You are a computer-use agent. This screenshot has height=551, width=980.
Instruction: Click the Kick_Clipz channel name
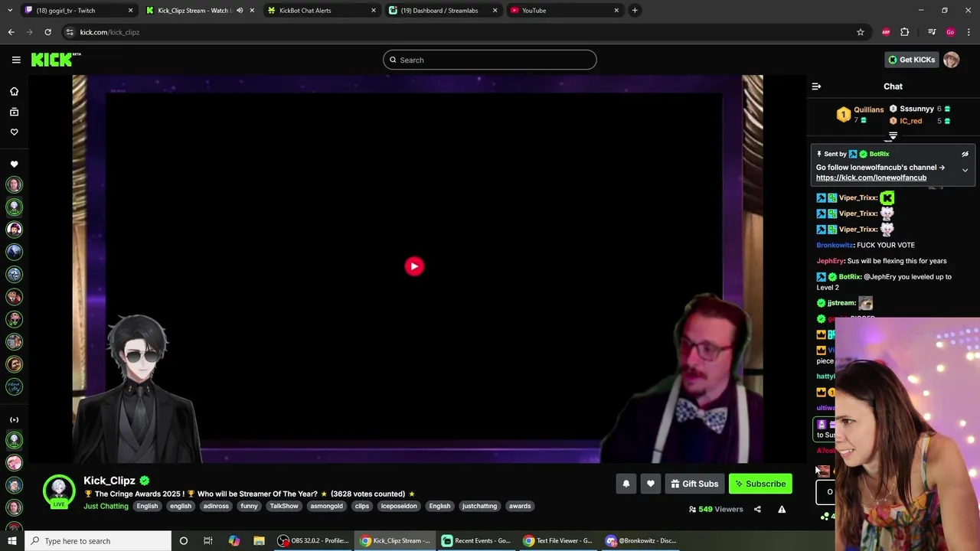point(109,481)
